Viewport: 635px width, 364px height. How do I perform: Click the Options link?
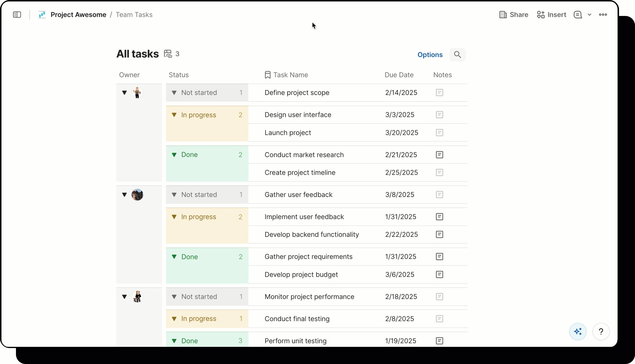(x=430, y=55)
